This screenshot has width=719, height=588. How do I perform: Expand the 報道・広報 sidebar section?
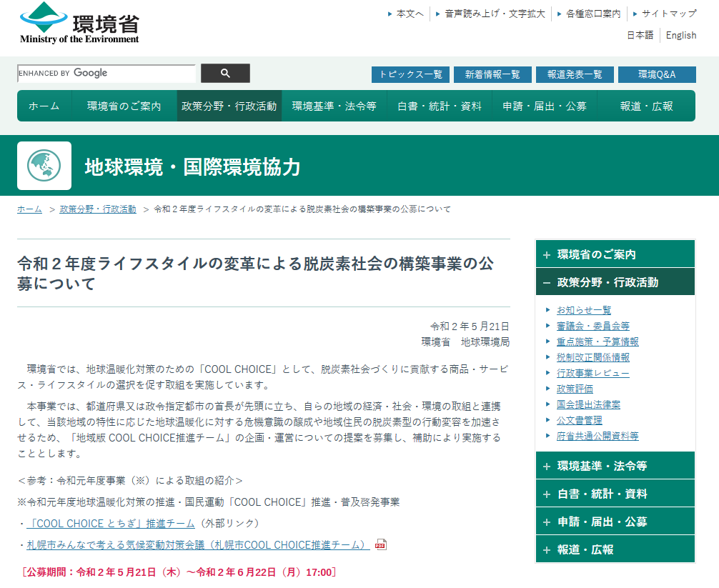(615, 549)
